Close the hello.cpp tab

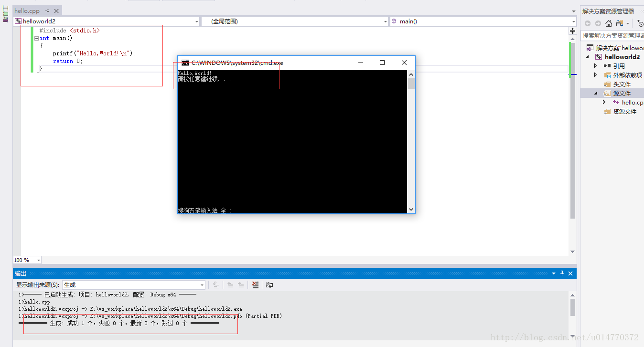pos(56,11)
